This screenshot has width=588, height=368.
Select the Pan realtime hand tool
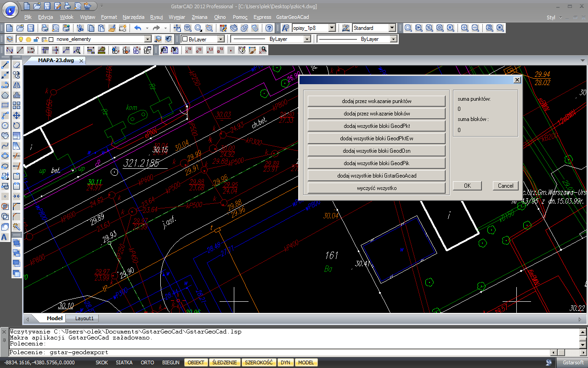coord(177,28)
